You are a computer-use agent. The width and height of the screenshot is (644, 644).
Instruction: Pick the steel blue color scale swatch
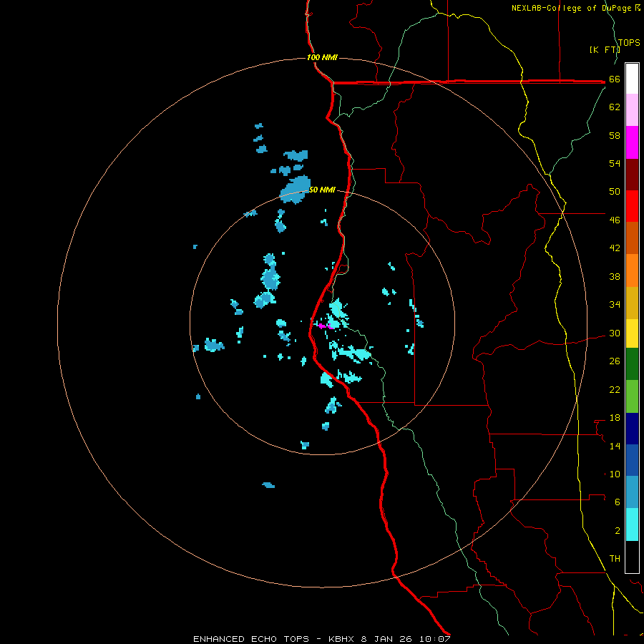[x=632, y=492]
